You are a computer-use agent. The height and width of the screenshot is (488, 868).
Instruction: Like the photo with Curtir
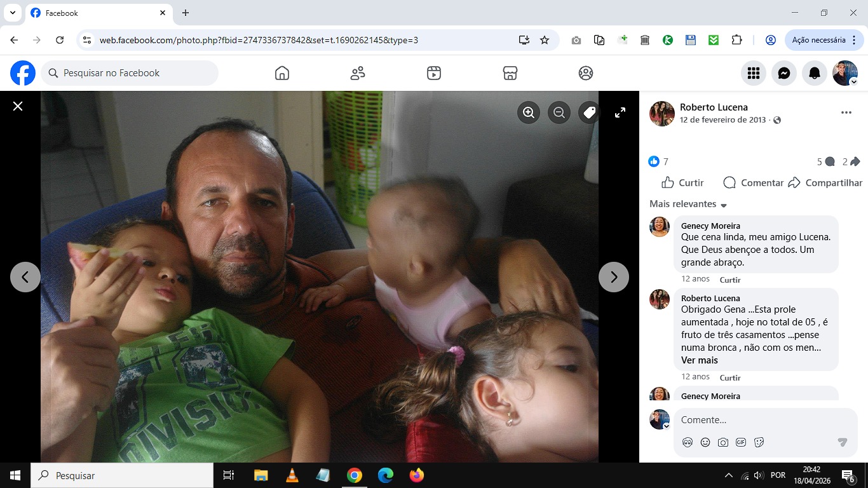(683, 182)
